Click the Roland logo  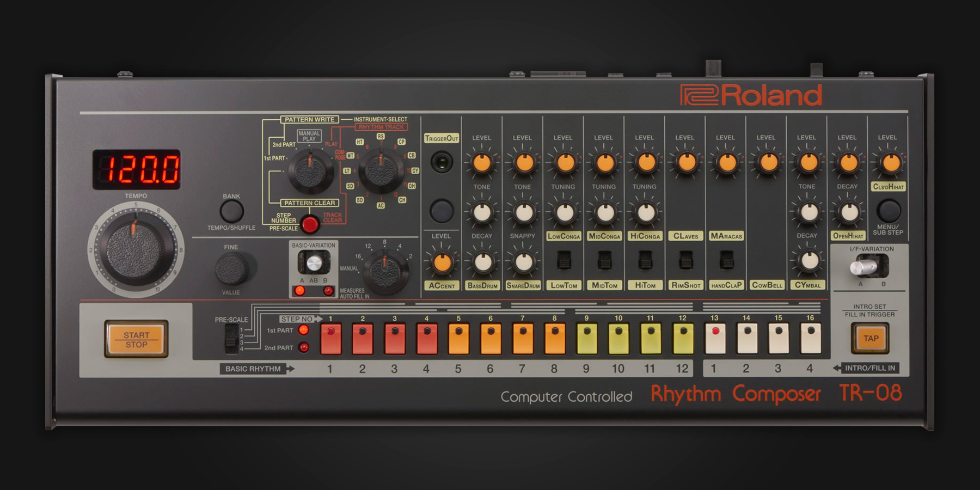click(751, 95)
